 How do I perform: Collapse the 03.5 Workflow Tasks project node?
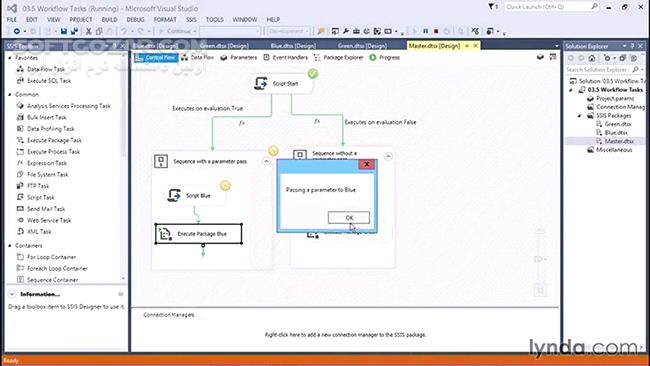(571, 90)
